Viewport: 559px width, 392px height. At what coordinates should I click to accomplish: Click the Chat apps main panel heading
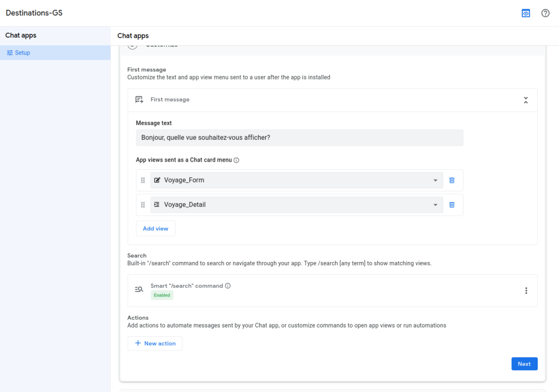[133, 35]
